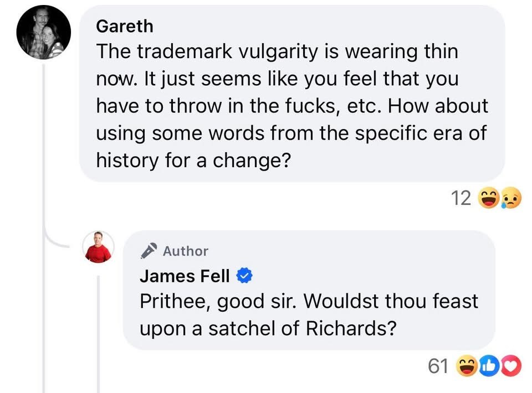Open the 61 reactions count
The image size is (532, 393).
[x=439, y=366]
